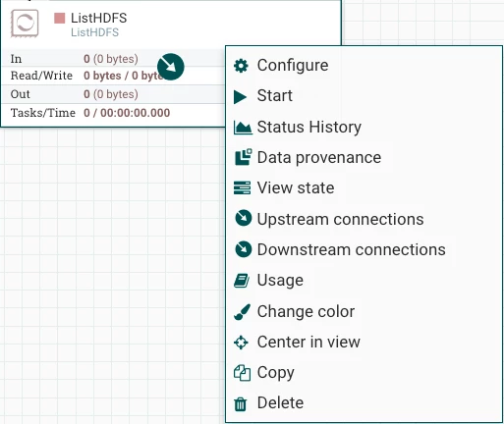Click the black ListHDFS processor name
The image size is (504, 424).
click(x=99, y=18)
